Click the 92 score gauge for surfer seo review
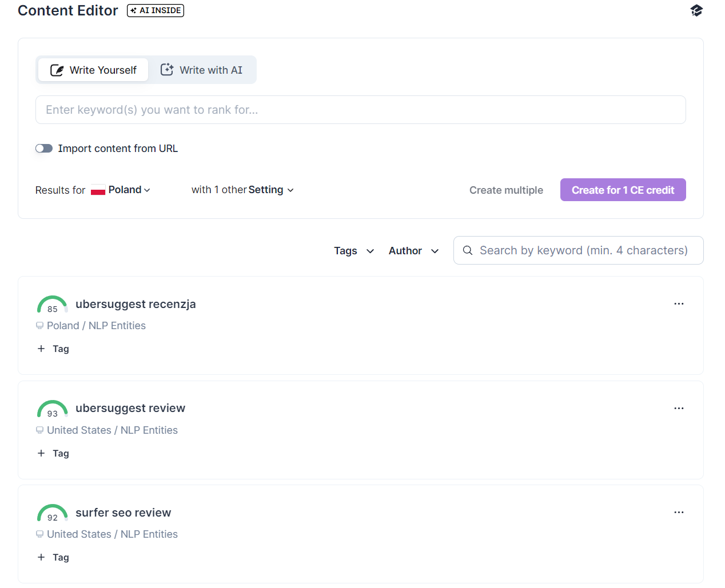The width and height of the screenshot is (725, 588). (x=53, y=513)
